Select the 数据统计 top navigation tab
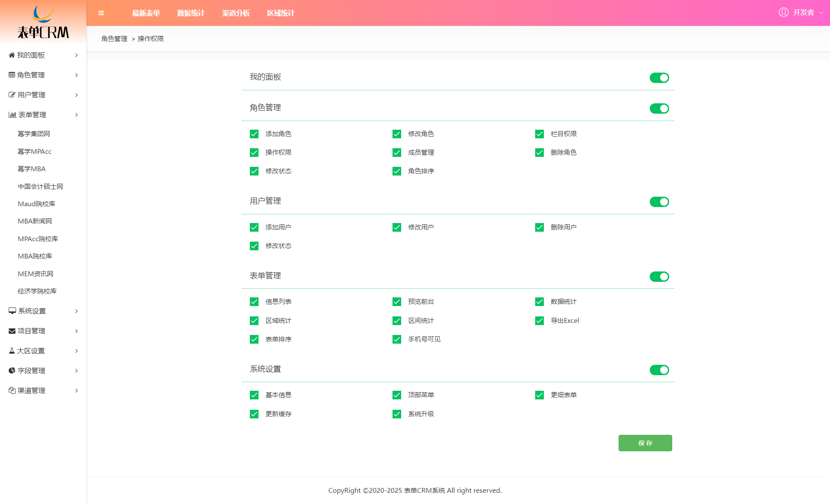Image resolution: width=830 pixels, height=504 pixels. tap(190, 13)
